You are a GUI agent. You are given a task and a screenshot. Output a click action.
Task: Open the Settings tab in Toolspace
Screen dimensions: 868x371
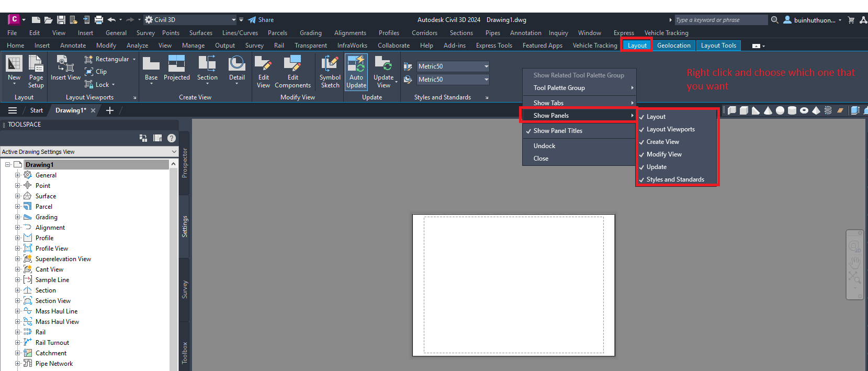tap(184, 227)
